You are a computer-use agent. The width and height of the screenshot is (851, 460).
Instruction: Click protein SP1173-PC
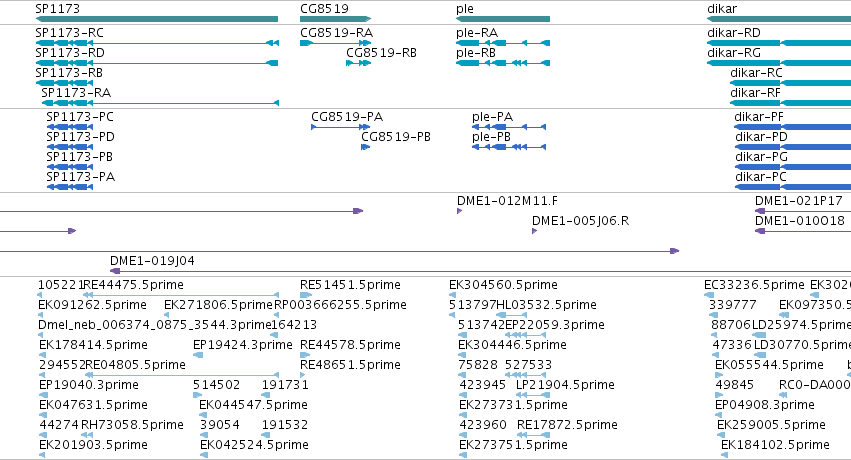point(80,117)
